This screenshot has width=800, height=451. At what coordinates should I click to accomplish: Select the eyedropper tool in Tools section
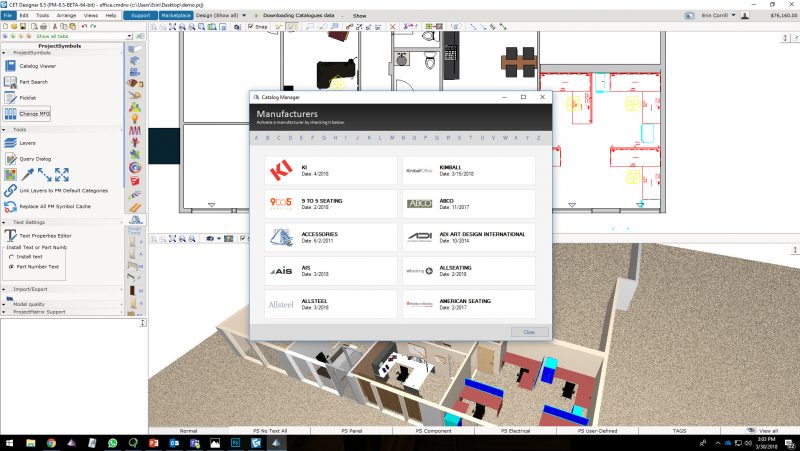28,174
